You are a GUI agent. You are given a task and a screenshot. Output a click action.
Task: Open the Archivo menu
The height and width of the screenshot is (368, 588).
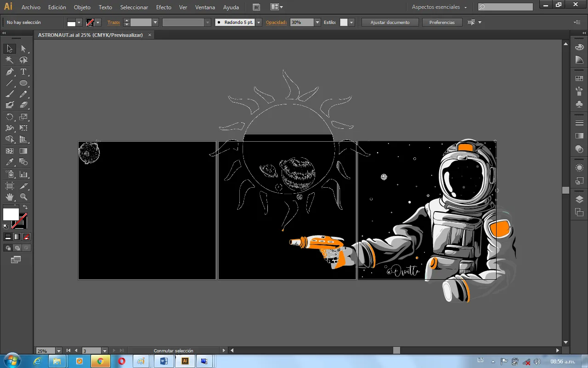(x=31, y=7)
